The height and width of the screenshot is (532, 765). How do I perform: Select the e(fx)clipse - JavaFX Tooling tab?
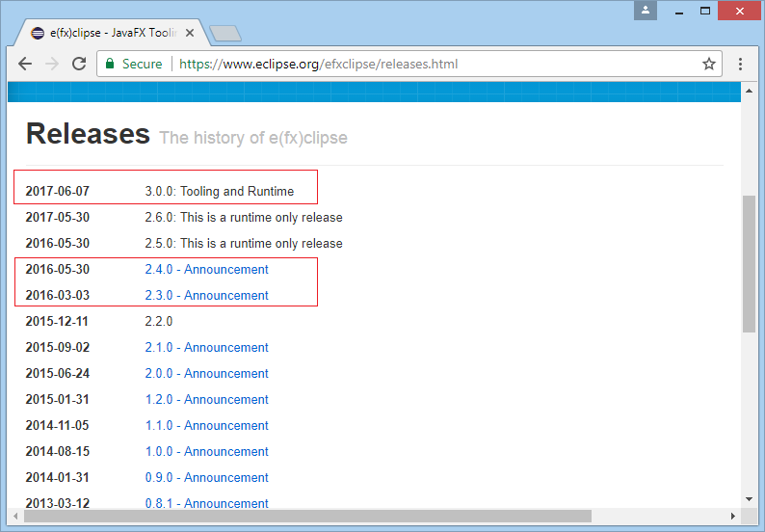[112, 33]
